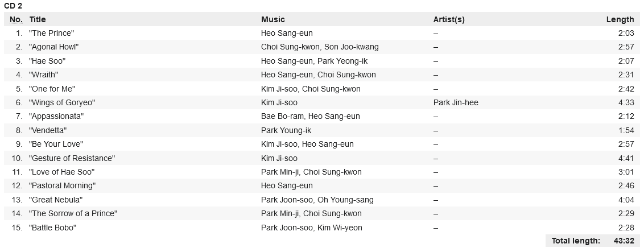Viewport: 644px width, 252px height.
Task: Click the "No." column header abbreviation
Action: tap(16, 19)
